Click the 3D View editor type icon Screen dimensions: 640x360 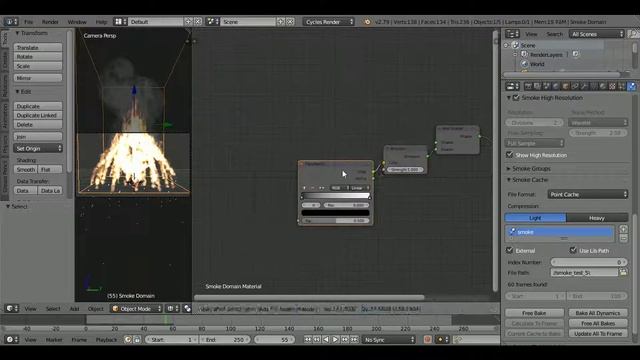[11, 309]
